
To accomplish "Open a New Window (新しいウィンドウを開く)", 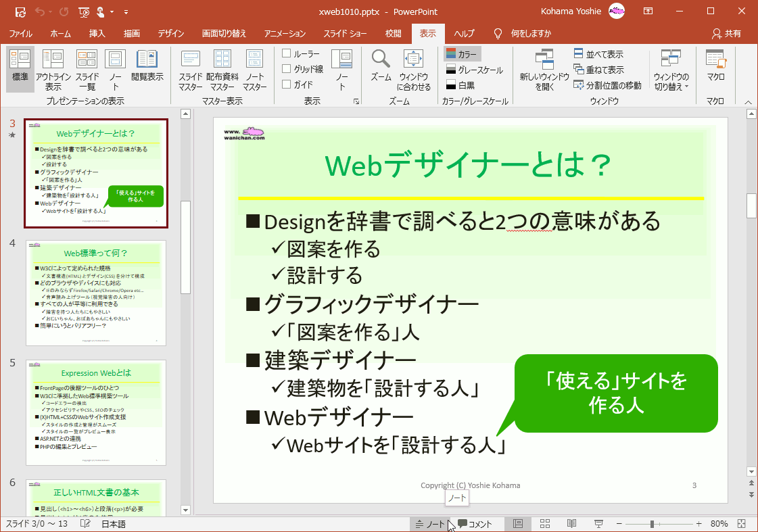I will (x=544, y=70).
